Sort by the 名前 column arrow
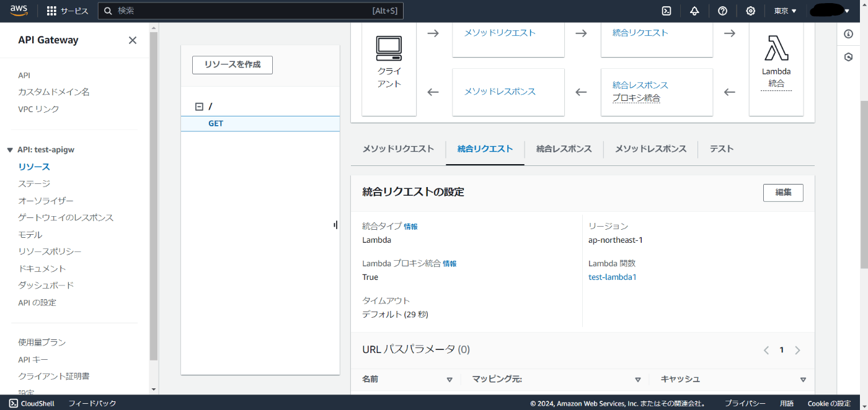868x410 pixels. tap(449, 380)
